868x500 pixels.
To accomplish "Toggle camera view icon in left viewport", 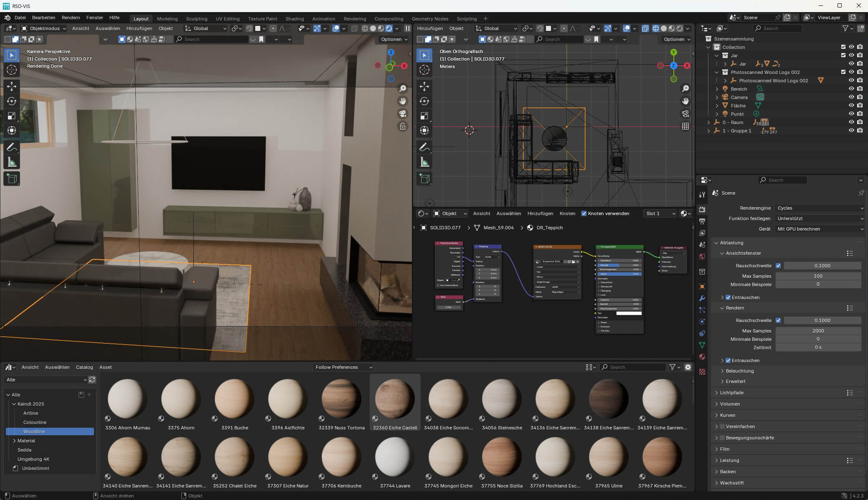I will click(x=403, y=114).
